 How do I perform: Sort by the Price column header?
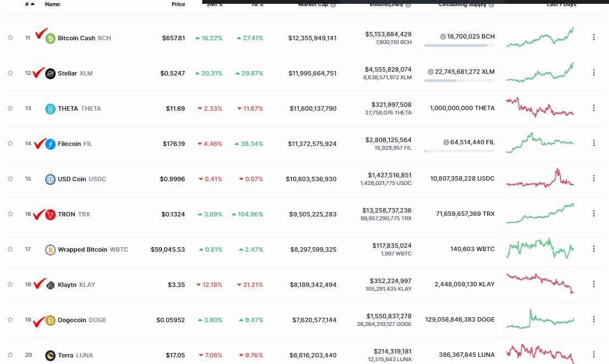coord(178,4)
